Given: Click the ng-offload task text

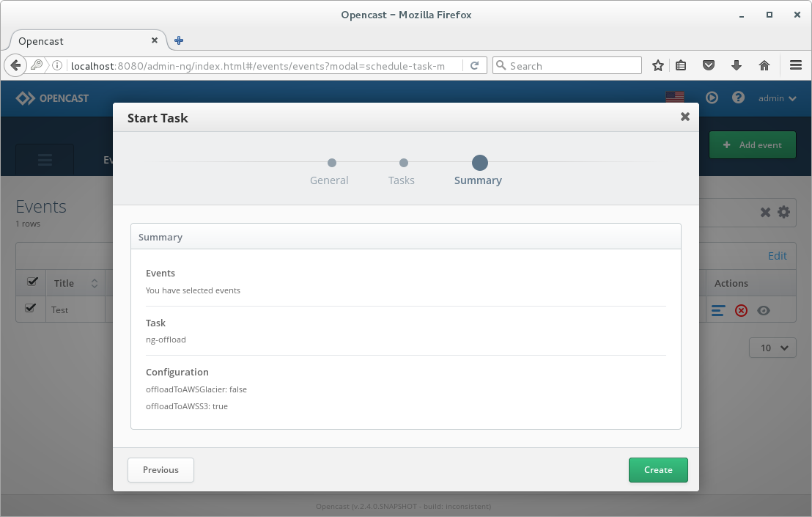Looking at the screenshot, I should pyautogui.click(x=166, y=340).
